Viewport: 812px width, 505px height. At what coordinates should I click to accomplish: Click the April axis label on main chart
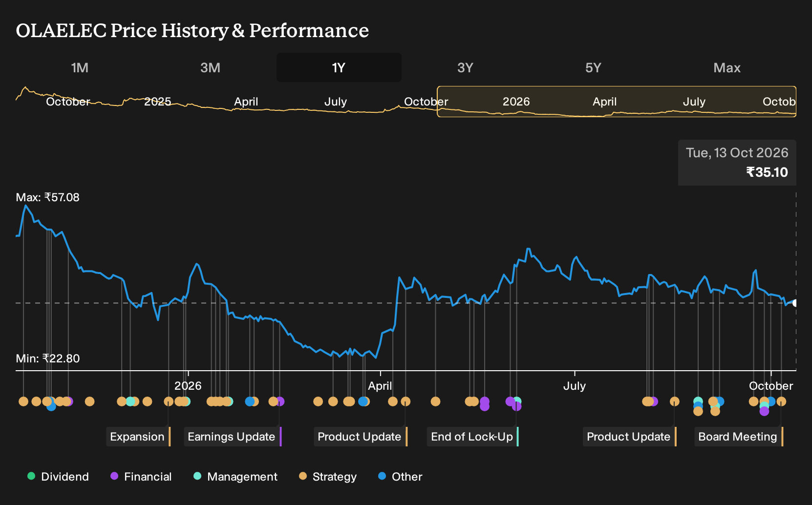click(380, 386)
